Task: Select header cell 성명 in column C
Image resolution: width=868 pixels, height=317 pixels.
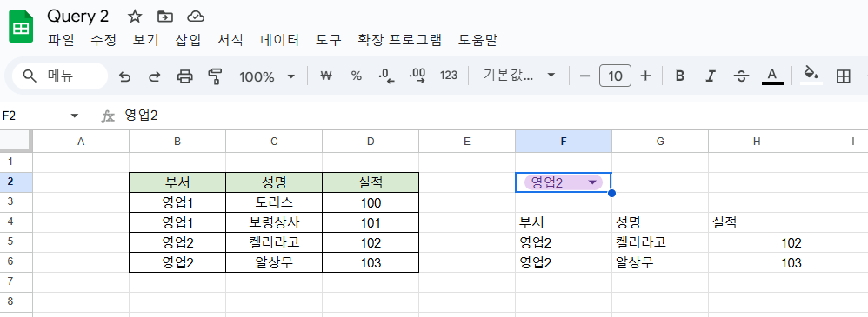Action: (x=274, y=182)
